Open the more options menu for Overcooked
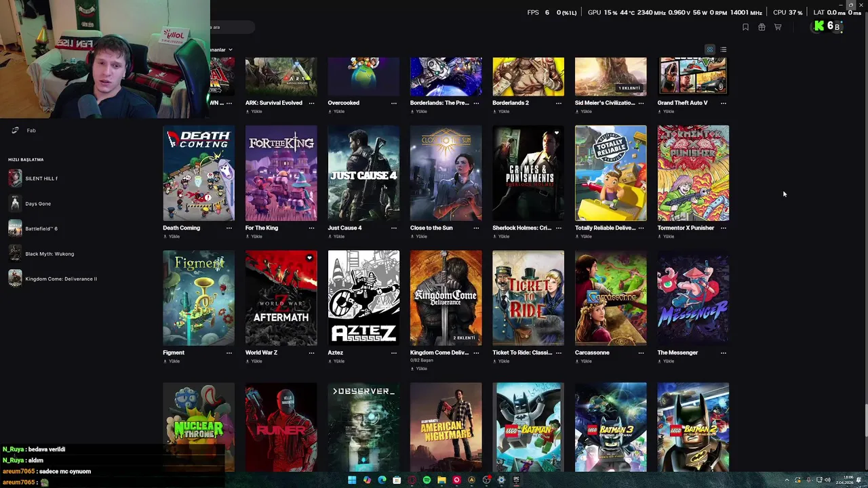This screenshot has height=488, width=868. pyautogui.click(x=394, y=103)
